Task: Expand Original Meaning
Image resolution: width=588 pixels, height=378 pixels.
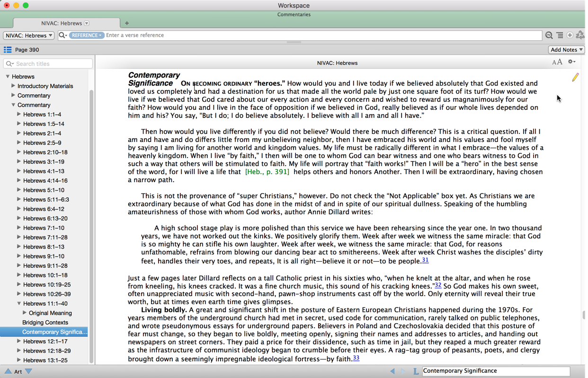Action: [x=25, y=313]
